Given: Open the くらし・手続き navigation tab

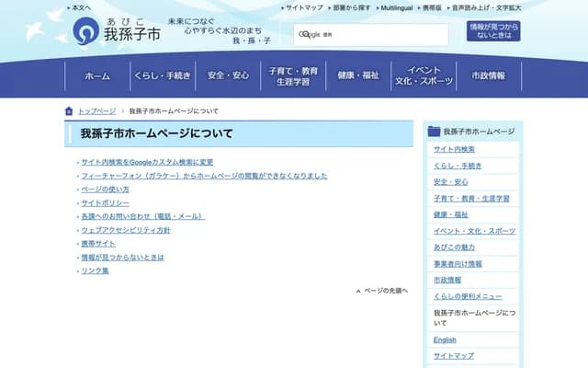Looking at the screenshot, I should point(163,76).
